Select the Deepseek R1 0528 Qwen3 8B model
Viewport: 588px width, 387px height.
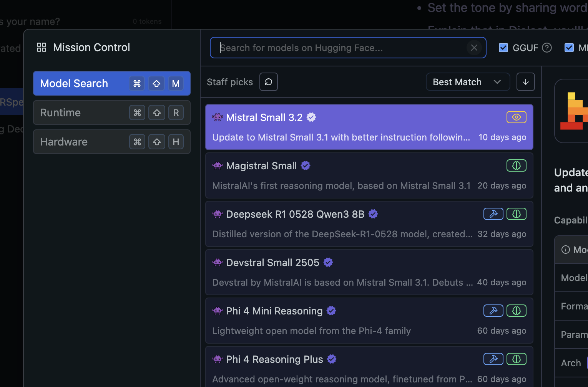coord(369,224)
